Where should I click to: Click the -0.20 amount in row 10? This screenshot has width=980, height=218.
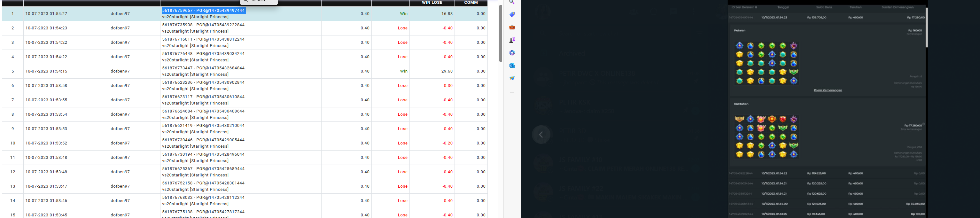point(447,143)
